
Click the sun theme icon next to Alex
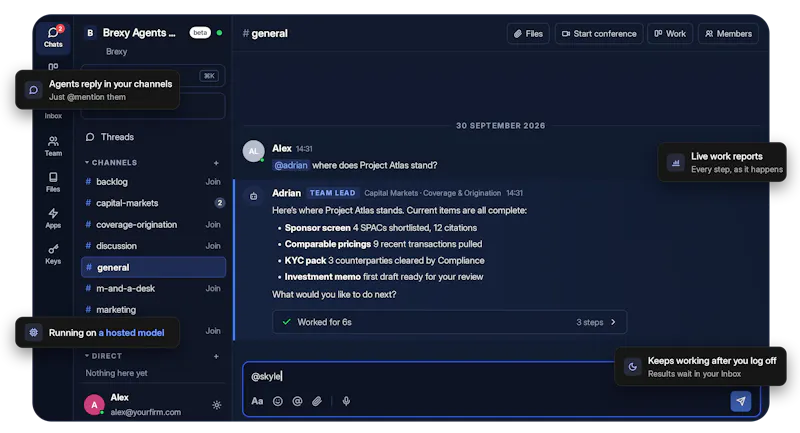point(217,405)
